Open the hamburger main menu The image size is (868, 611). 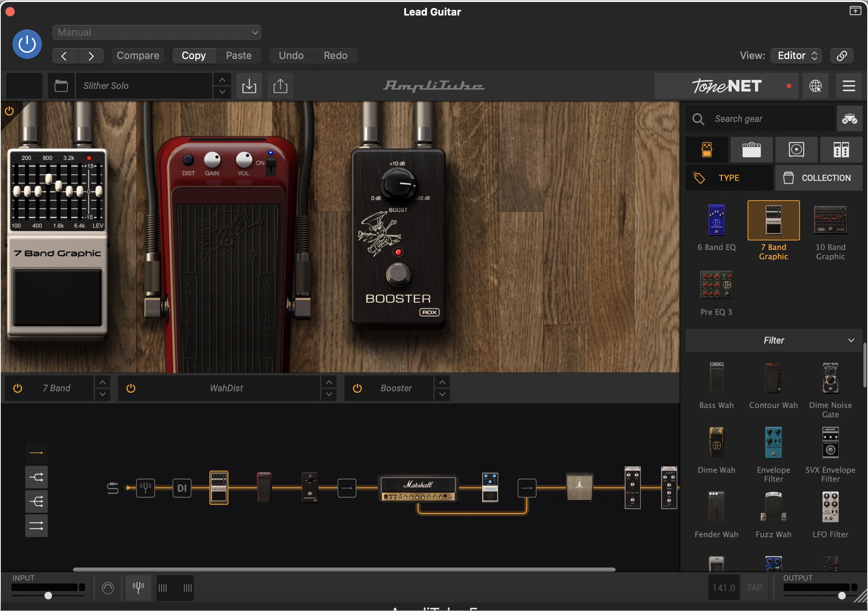coord(849,86)
